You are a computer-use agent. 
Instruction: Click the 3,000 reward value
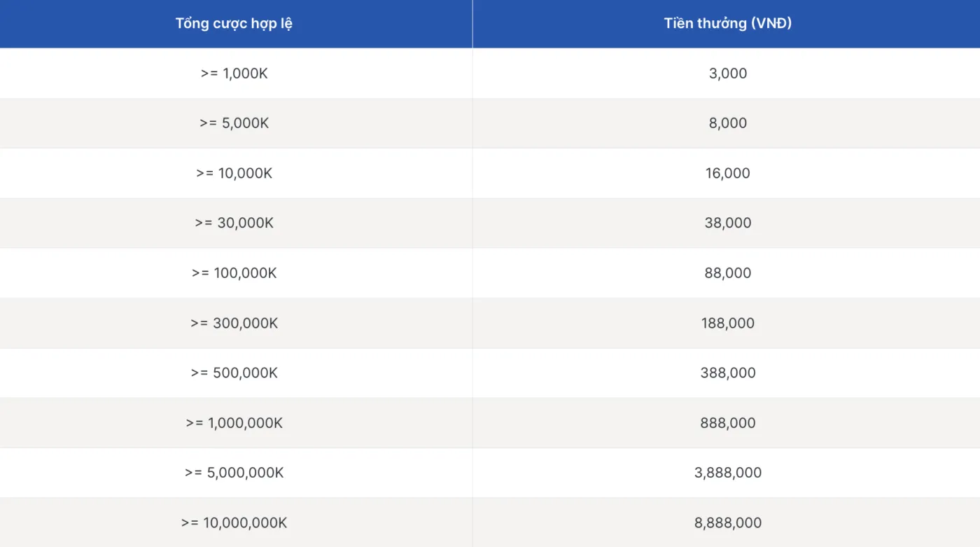727,74
